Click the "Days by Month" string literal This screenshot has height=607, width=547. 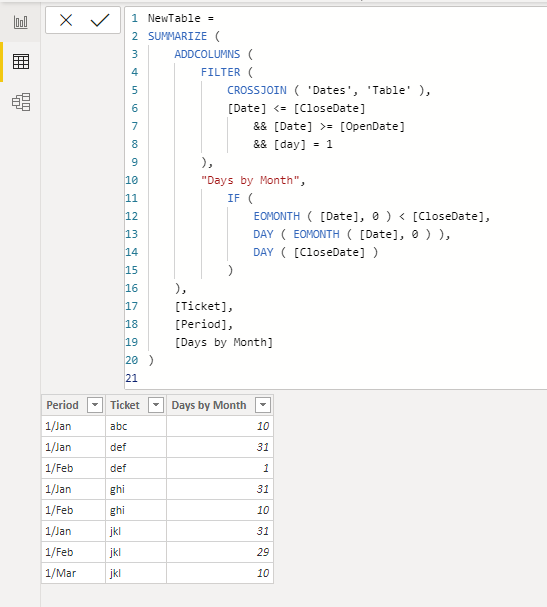250,180
